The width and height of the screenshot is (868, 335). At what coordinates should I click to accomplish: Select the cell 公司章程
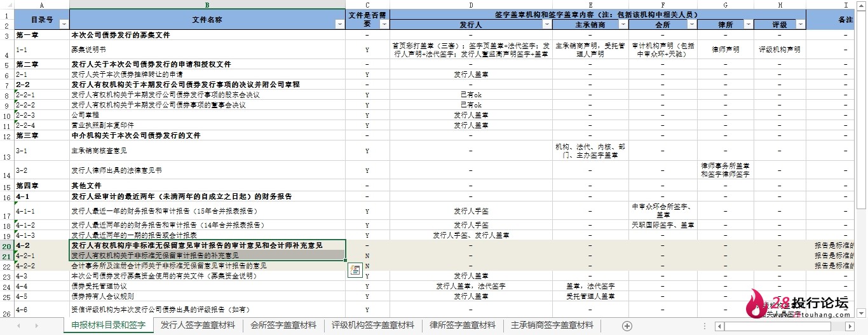207,115
